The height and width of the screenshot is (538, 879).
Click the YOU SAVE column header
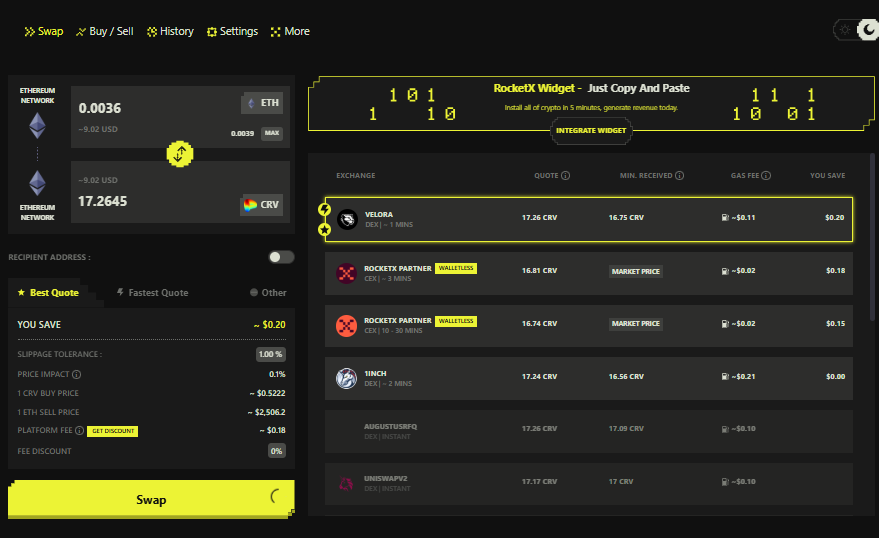tap(827, 175)
